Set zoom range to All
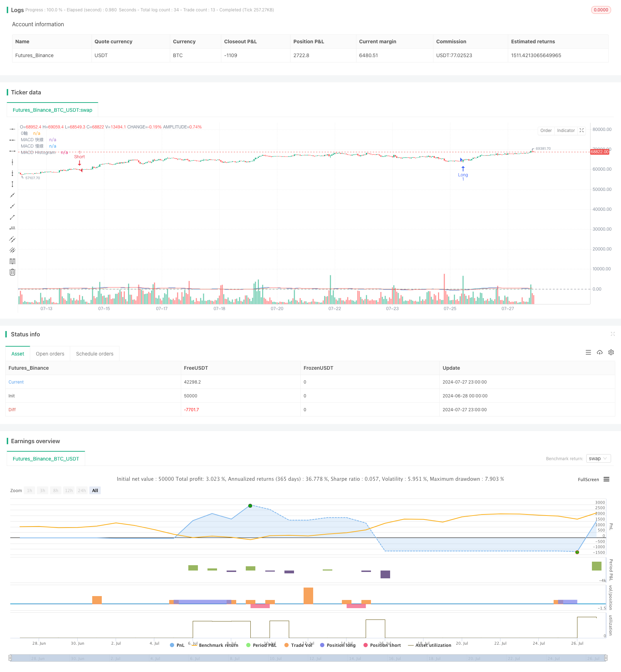621x672 pixels. [95, 490]
